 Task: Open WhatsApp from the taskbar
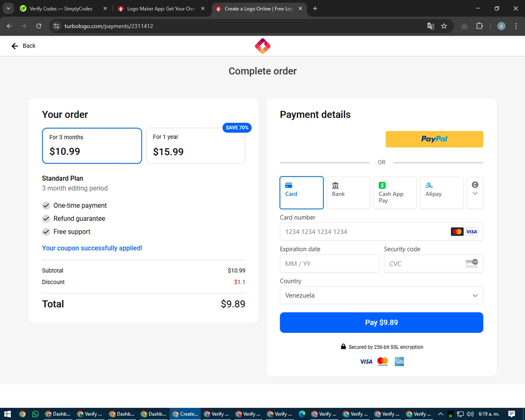pos(35,414)
